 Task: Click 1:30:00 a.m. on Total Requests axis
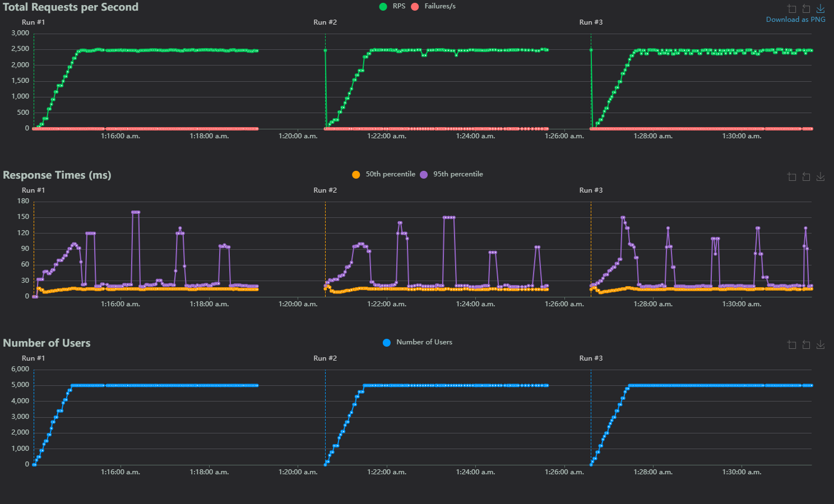pos(742,136)
